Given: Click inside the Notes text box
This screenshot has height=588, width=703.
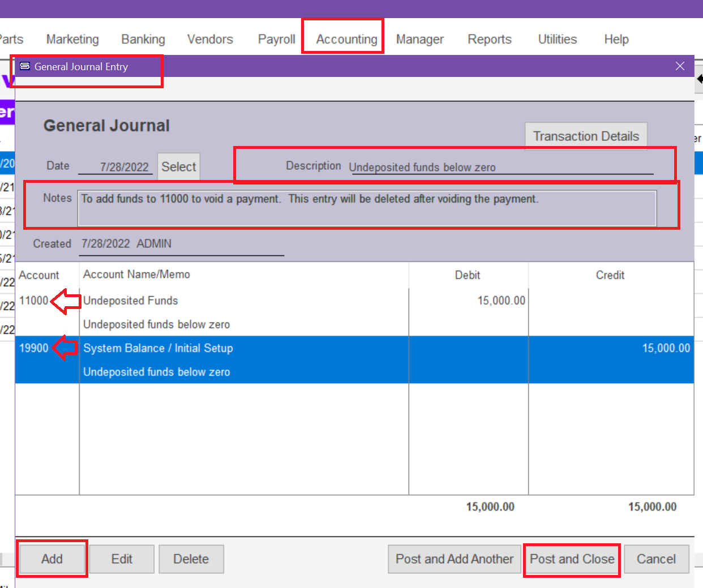Looking at the screenshot, I should pyautogui.click(x=366, y=208).
